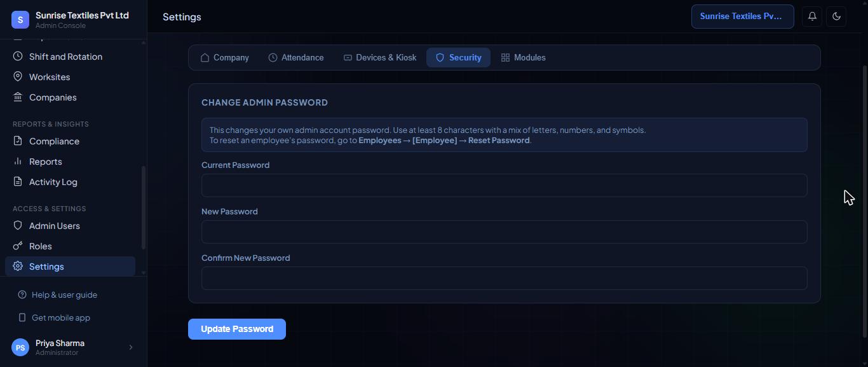Click the Companies building icon
868x367 pixels.
pyautogui.click(x=18, y=97)
